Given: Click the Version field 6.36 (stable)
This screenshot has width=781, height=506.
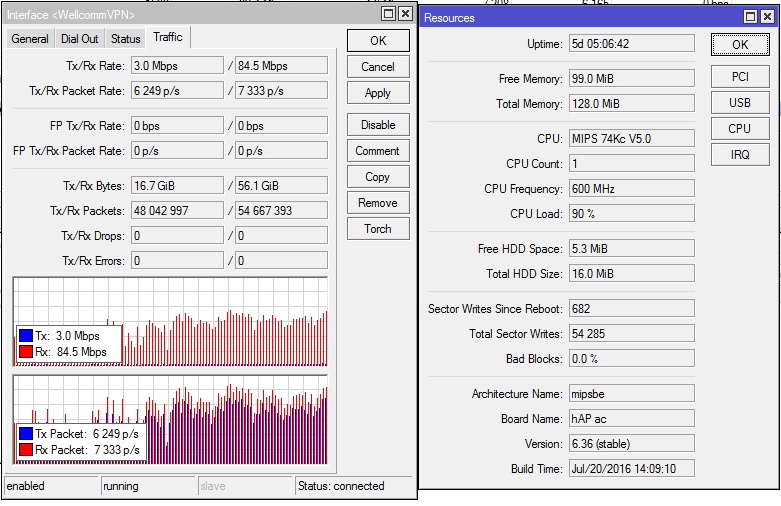Looking at the screenshot, I should (632, 443).
